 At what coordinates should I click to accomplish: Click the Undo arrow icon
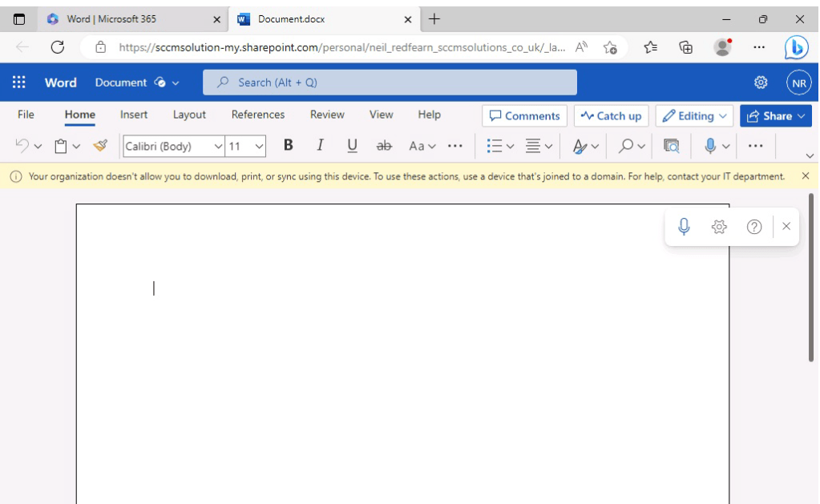click(x=22, y=146)
